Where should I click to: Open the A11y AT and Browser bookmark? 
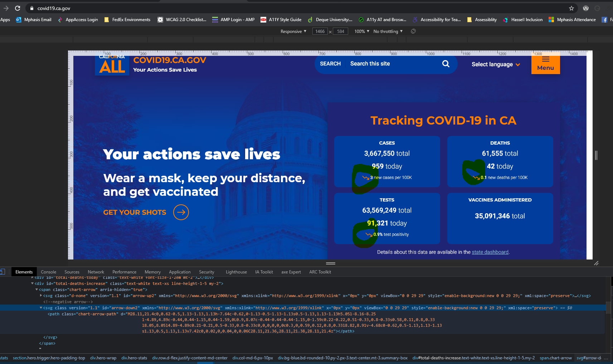coord(382,20)
